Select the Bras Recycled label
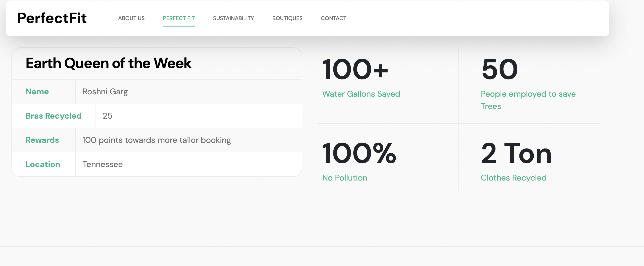The image size is (644, 266). pos(53,116)
